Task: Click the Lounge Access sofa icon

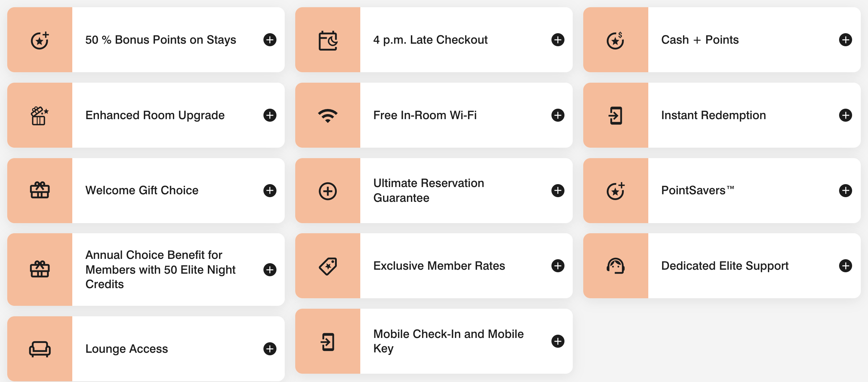Action: click(x=40, y=349)
